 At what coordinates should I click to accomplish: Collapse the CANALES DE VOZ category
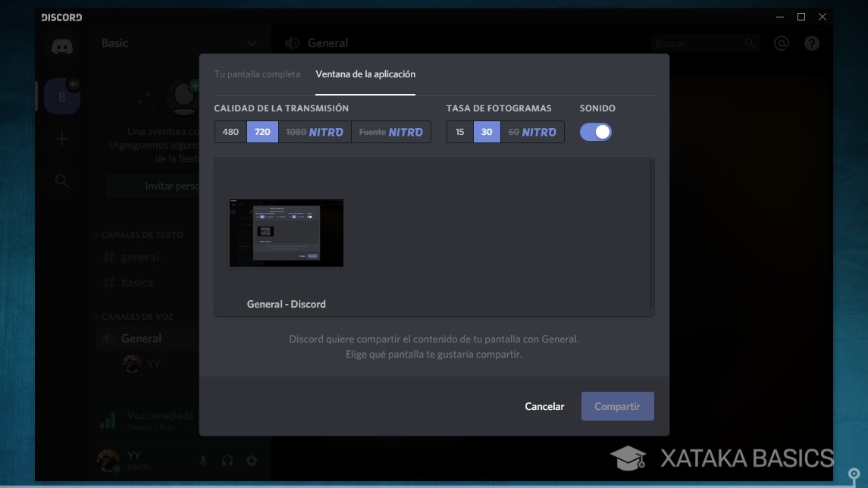coord(138,316)
